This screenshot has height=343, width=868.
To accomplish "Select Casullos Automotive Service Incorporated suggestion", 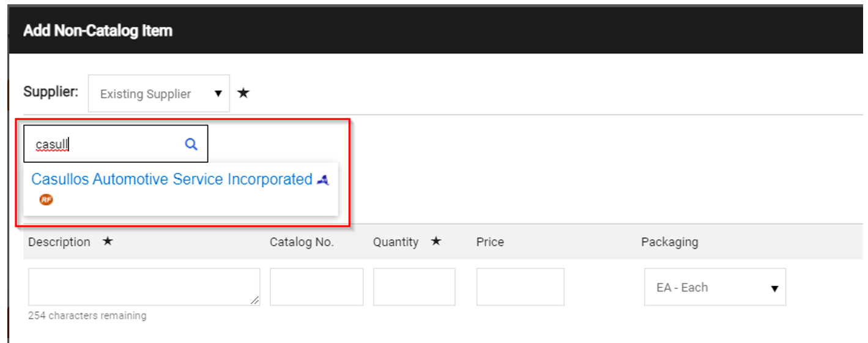I will click(x=172, y=179).
